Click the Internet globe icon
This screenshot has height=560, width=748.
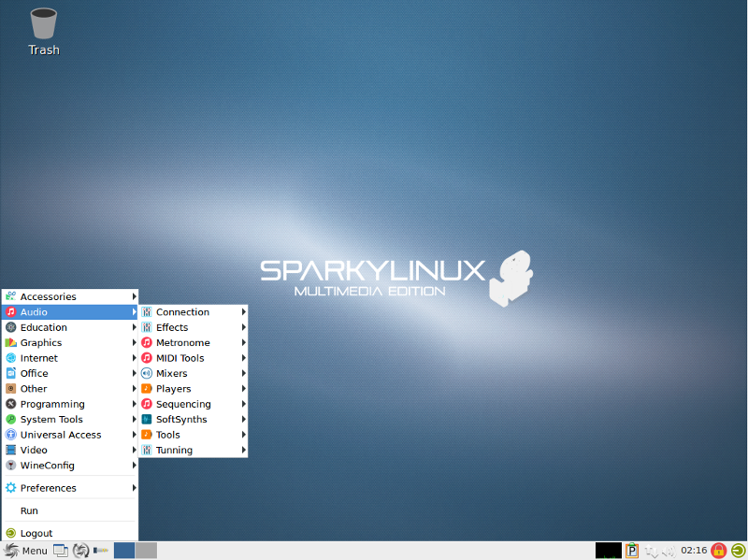pos(10,358)
